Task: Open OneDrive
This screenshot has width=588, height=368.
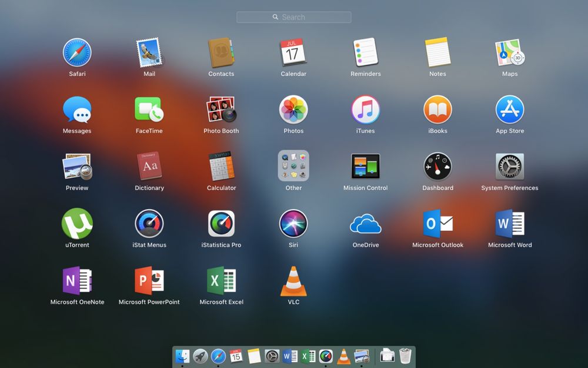Action: [366, 224]
